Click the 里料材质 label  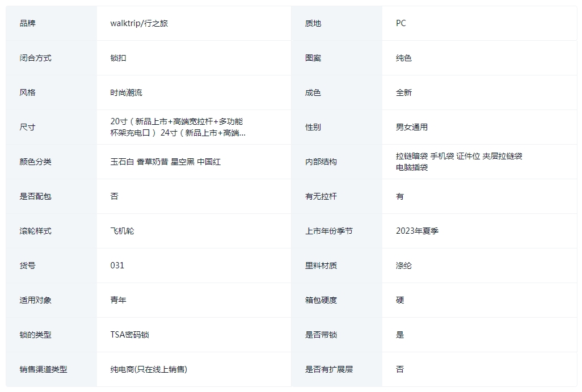click(x=321, y=265)
